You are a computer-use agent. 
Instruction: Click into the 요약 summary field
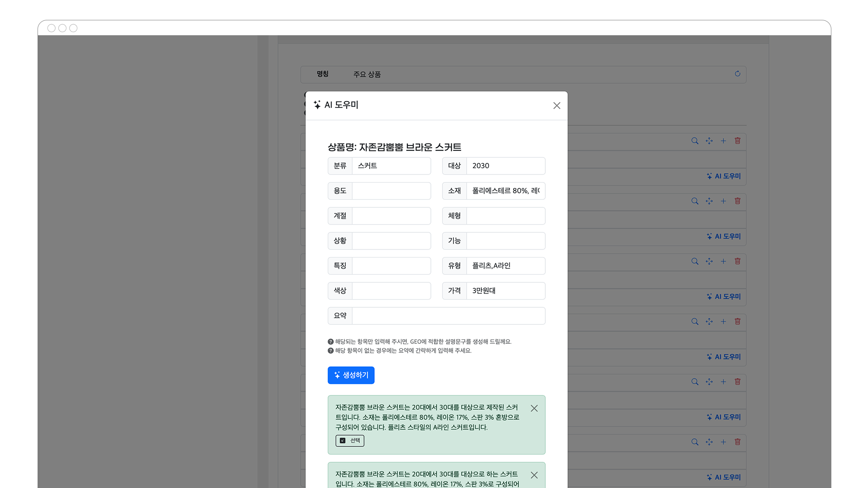448,316
